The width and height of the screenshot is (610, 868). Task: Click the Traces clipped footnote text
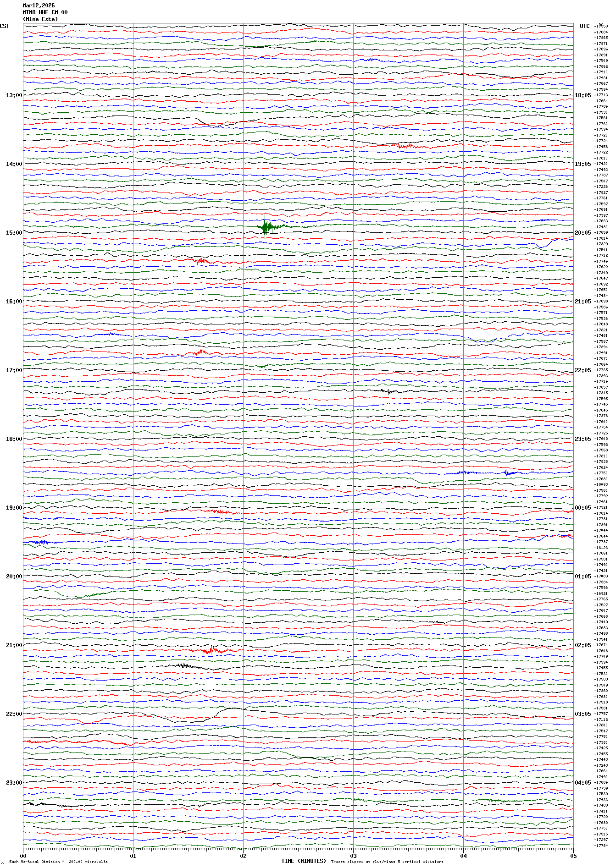387,862
